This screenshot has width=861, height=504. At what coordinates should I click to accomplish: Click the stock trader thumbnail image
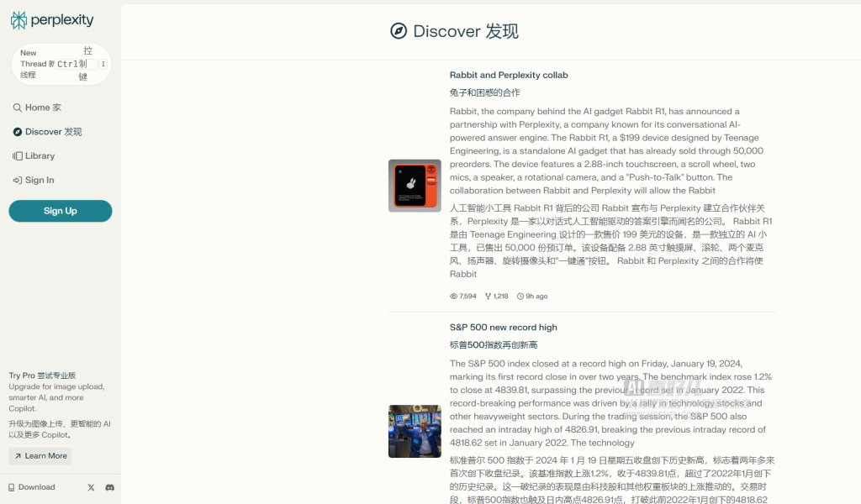pos(415,432)
